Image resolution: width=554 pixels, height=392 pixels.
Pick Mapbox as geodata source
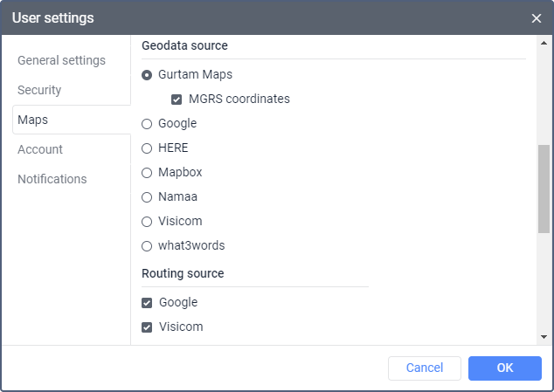click(147, 173)
